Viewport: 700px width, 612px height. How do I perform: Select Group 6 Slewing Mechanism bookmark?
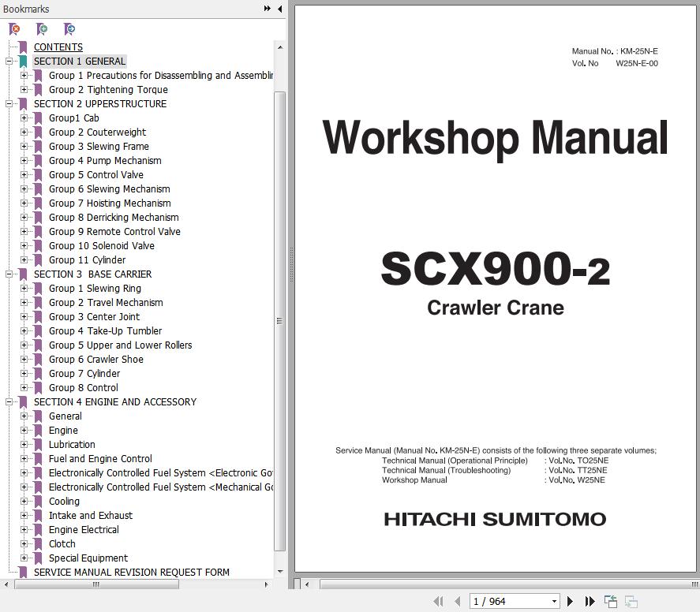[x=109, y=189]
